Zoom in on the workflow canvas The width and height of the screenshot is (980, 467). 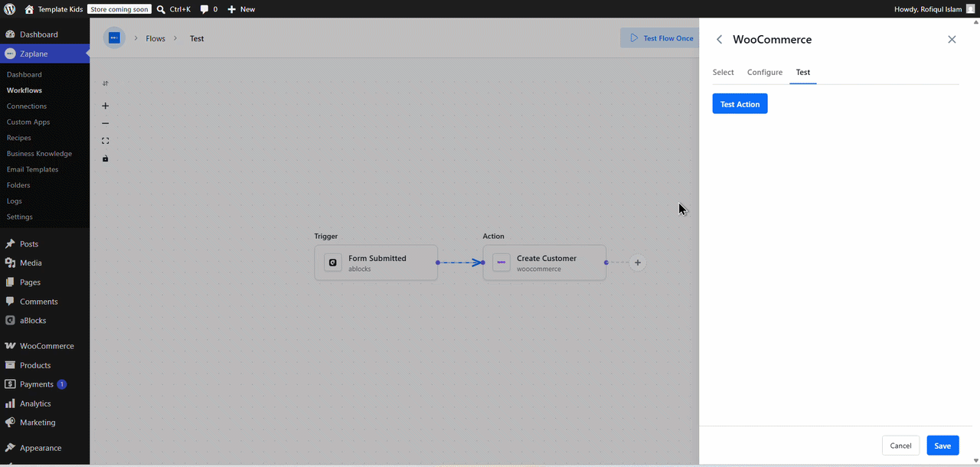tap(106, 106)
